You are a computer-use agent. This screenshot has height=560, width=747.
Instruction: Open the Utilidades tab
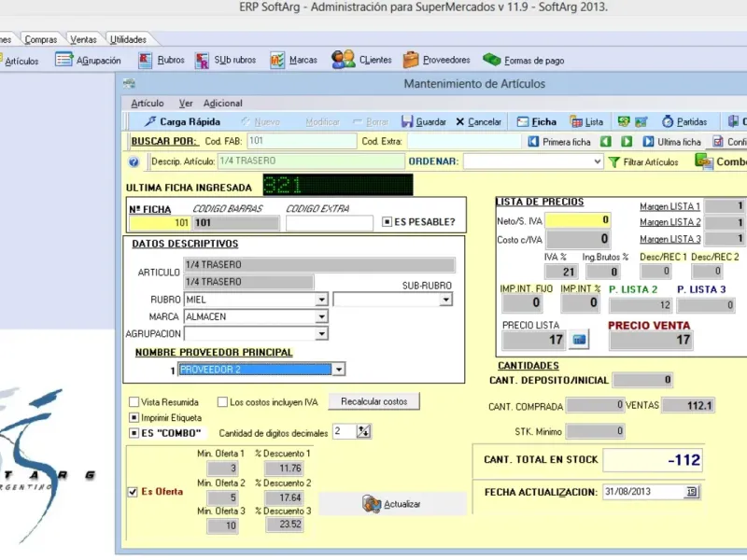[128, 39]
